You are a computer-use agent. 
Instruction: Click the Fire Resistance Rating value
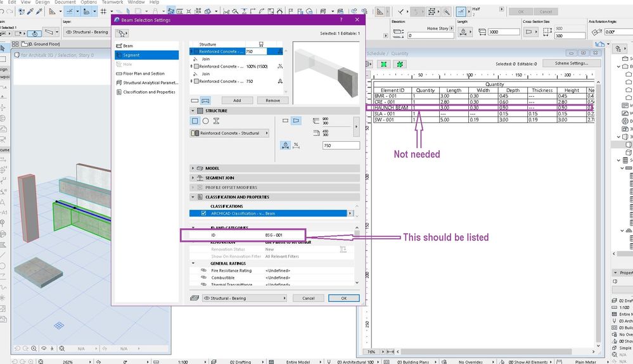point(278,271)
